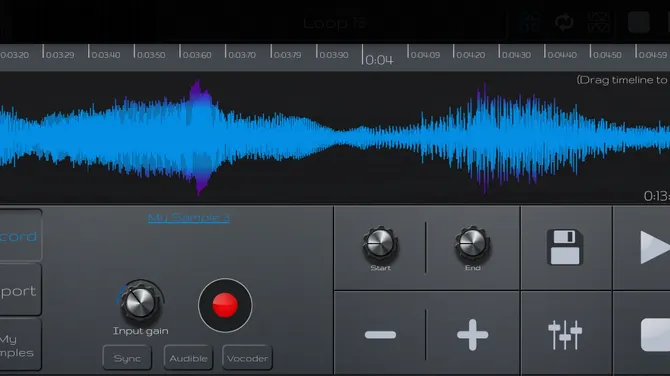Image resolution: width=670 pixels, height=376 pixels.
Task: Open the My Samples tab
Action: click(21, 345)
